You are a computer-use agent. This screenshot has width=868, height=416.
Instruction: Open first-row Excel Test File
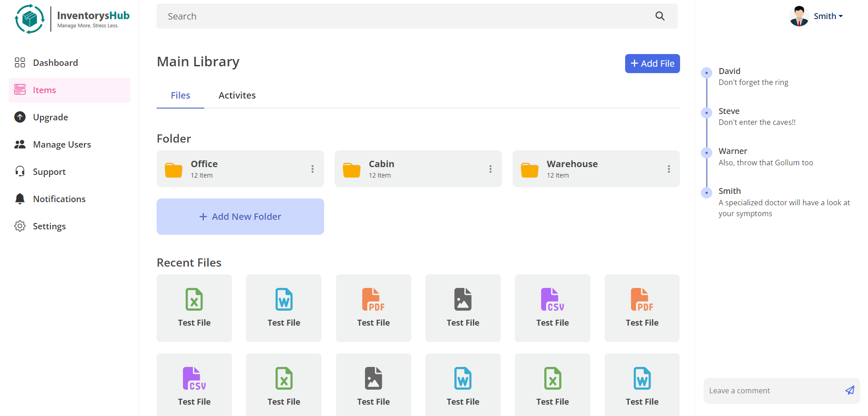pyautogui.click(x=194, y=308)
